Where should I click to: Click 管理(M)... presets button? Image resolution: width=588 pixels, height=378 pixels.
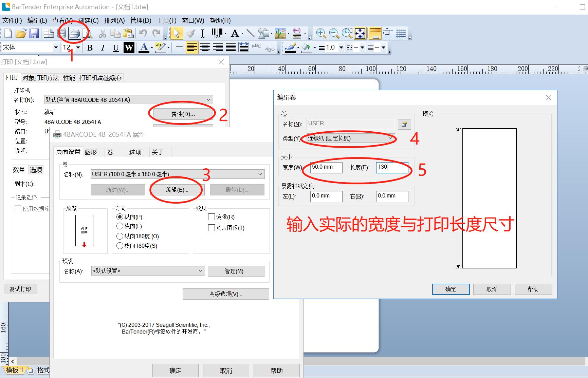click(x=236, y=271)
